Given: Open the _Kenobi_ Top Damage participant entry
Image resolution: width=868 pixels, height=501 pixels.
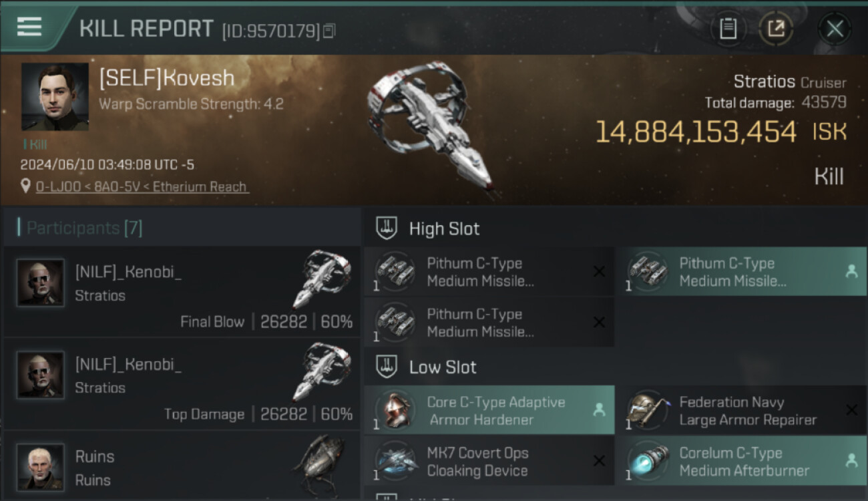Looking at the screenshot, I should click(x=182, y=384).
